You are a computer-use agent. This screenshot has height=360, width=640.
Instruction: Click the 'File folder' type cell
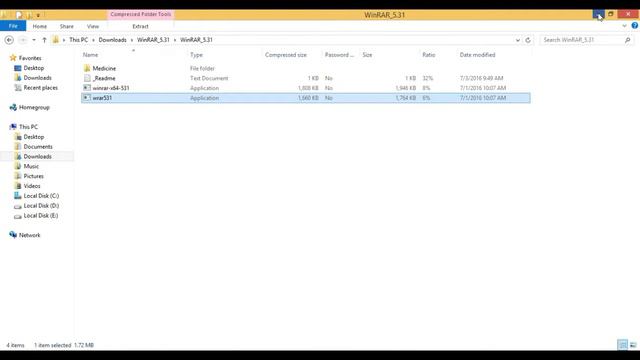[x=202, y=69]
